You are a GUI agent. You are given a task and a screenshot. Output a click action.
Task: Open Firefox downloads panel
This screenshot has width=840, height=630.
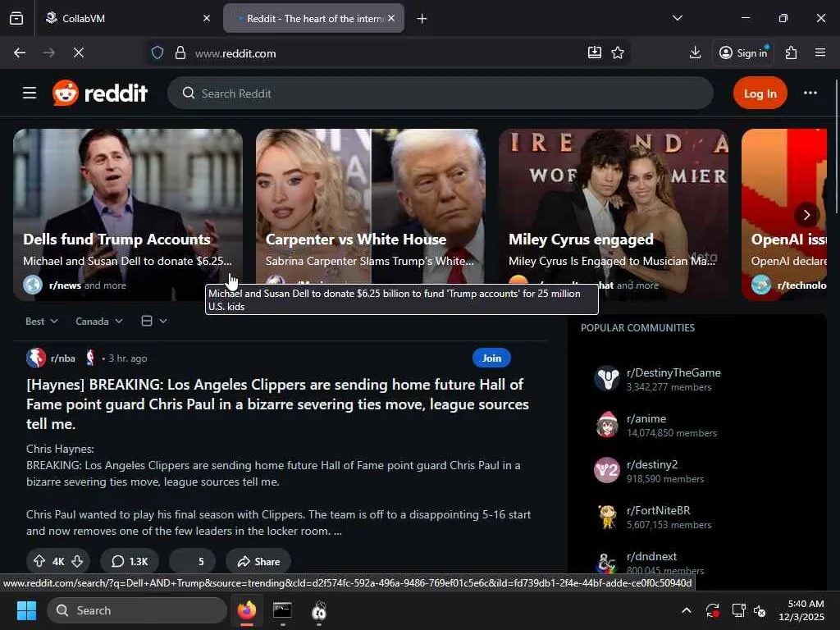pyautogui.click(x=696, y=52)
